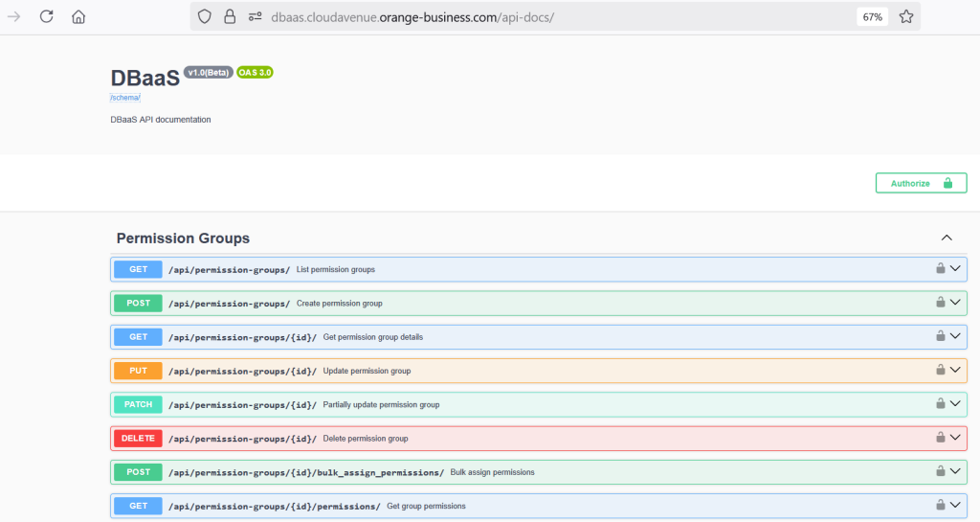980x522 pixels.
Task: Click the PATCH method badge
Action: (x=138, y=404)
